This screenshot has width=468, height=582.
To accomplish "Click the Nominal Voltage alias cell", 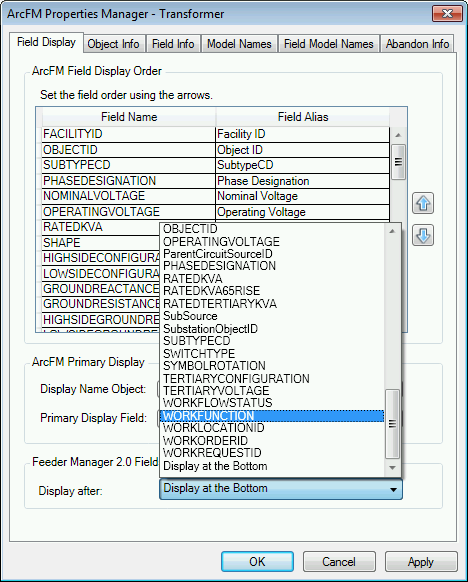I will pyautogui.click(x=302, y=196).
